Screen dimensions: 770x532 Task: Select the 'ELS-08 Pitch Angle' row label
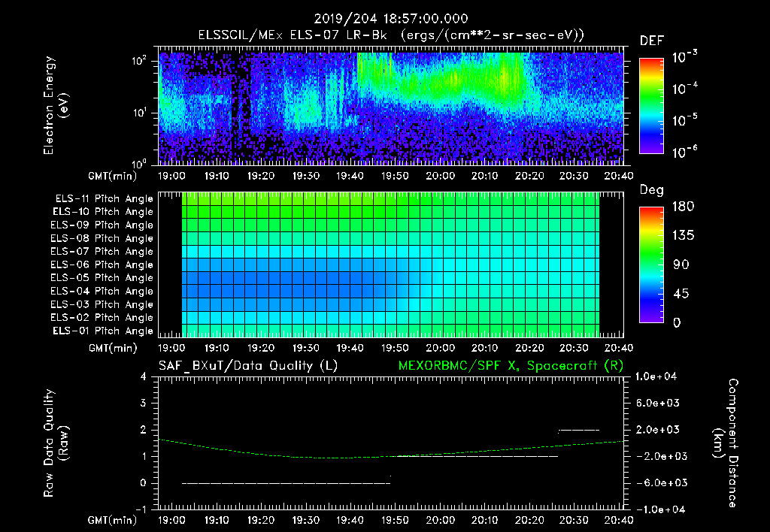click(x=102, y=239)
